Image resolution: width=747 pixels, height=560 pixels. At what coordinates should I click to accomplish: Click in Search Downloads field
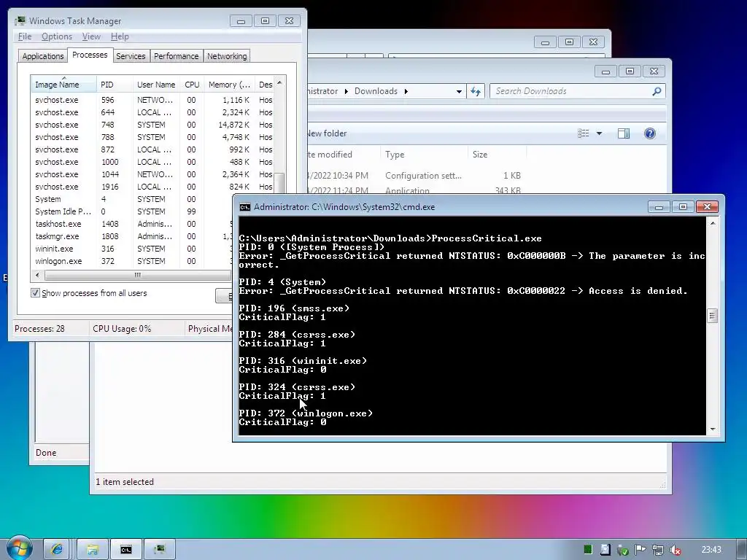(x=570, y=91)
